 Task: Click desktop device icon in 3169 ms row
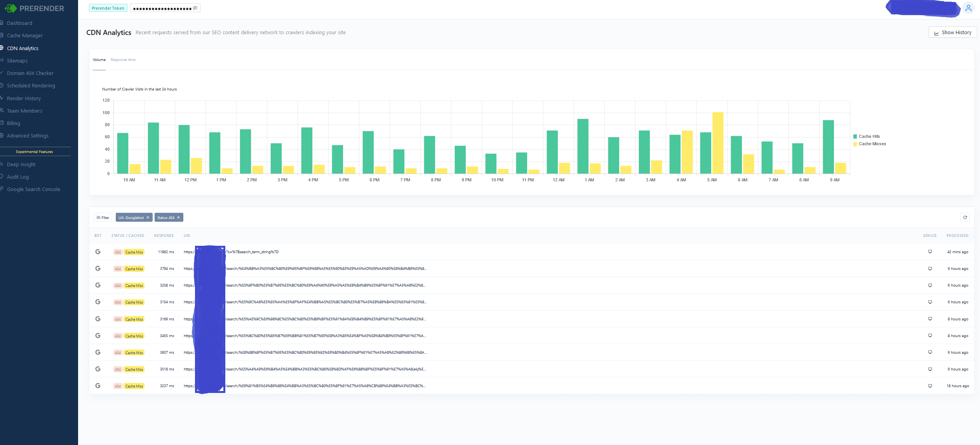pos(930,319)
